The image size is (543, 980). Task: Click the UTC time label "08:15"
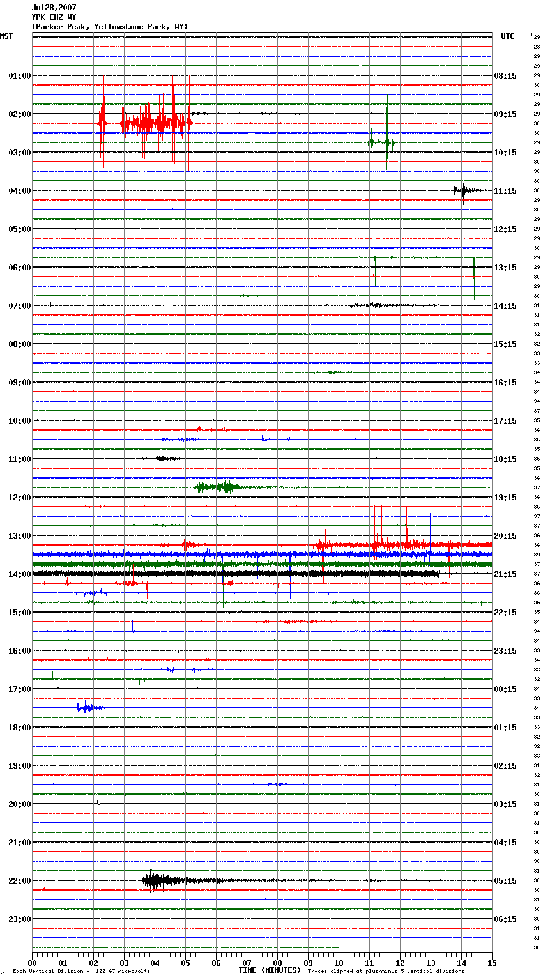[505, 76]
